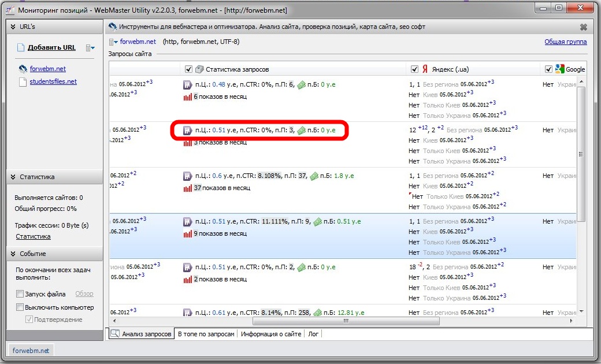Check the Запуск файла option

coord(20,294)
